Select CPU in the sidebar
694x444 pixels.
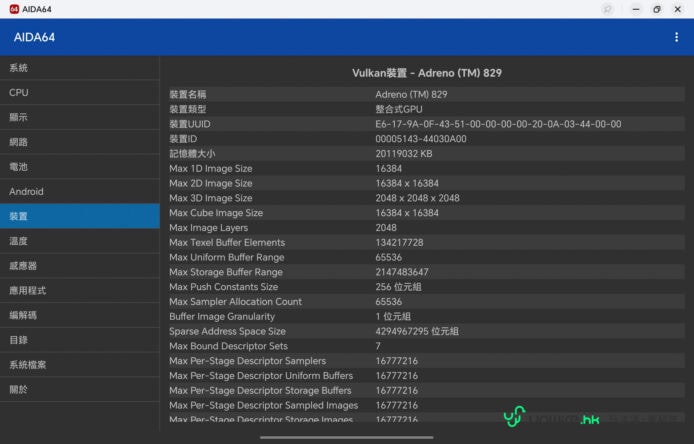[x=80, y=93]
